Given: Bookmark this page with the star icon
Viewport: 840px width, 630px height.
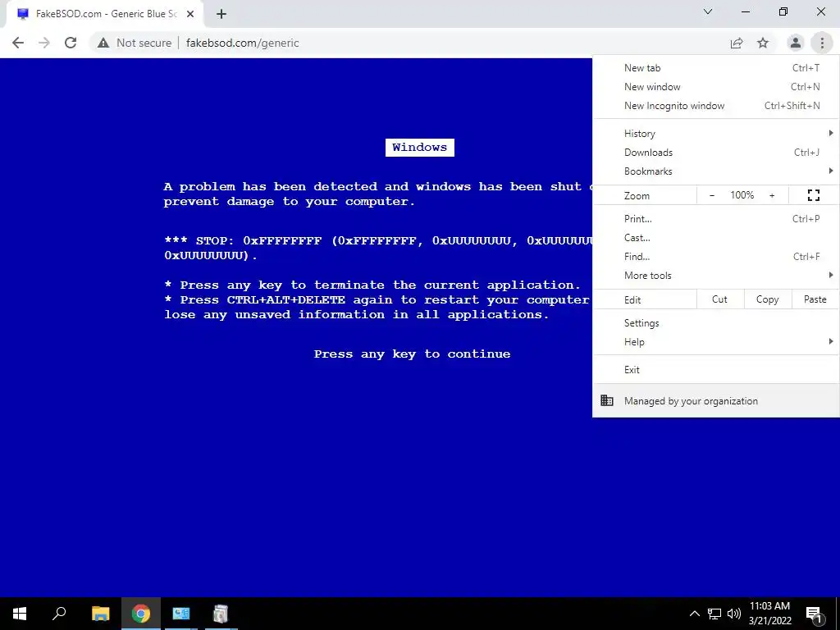Looking at the screenshot, I should click(x=763, y=43).
